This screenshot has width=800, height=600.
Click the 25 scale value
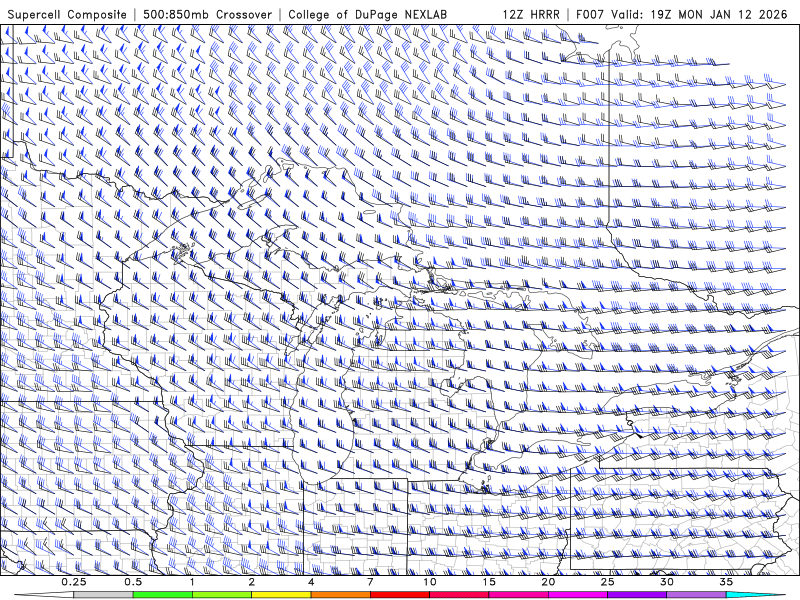point(607,582)
